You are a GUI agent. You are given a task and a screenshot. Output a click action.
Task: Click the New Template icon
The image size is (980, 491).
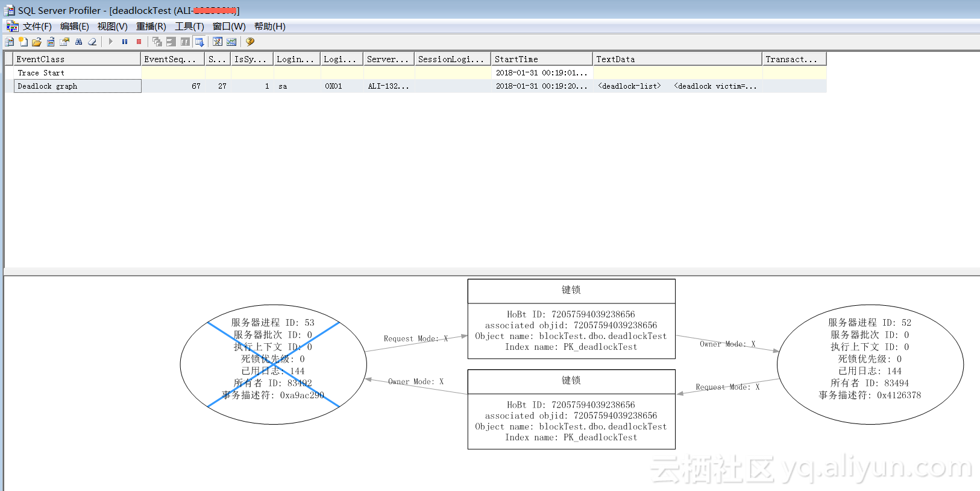click(23, 42)
